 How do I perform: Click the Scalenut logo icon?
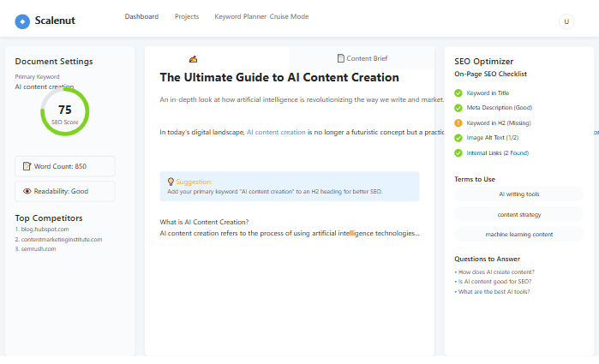[x=22, y=21]
